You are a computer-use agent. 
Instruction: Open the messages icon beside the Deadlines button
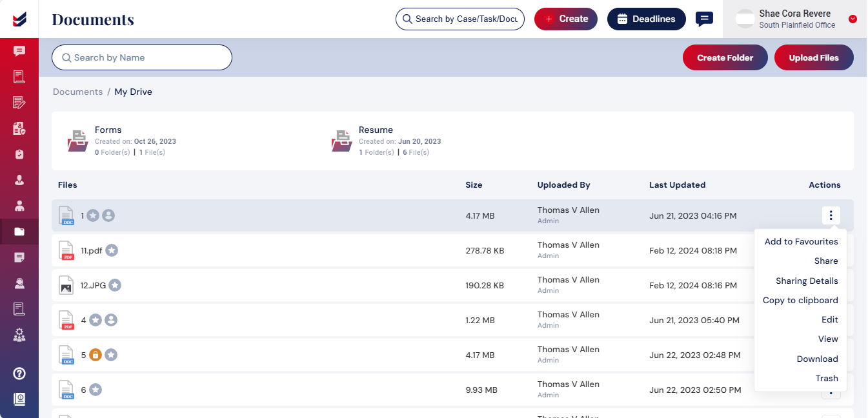click(704, 19)
